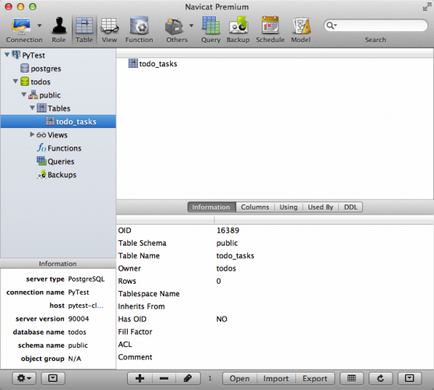
Task: Click the server version 90004
Action: click(79, 319)
